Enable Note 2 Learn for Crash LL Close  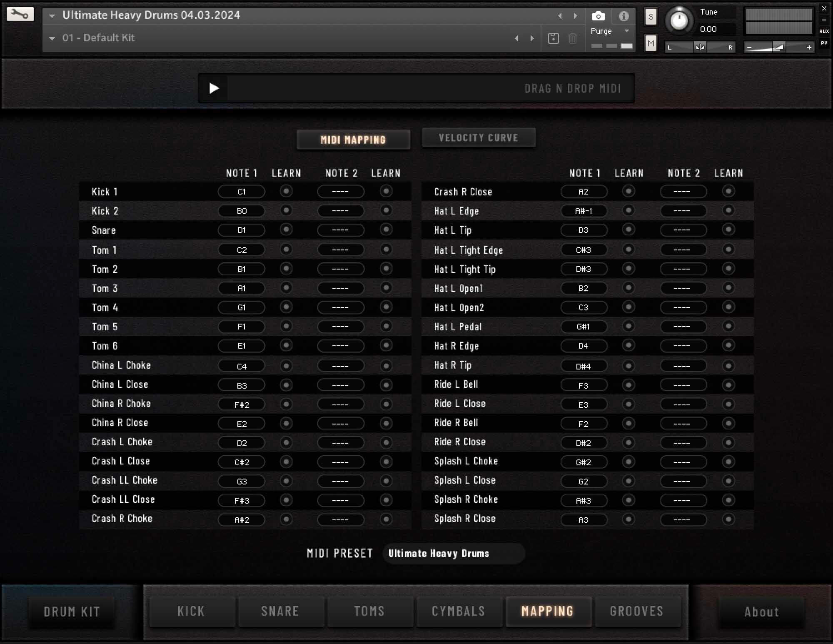[x=386, y=500]
